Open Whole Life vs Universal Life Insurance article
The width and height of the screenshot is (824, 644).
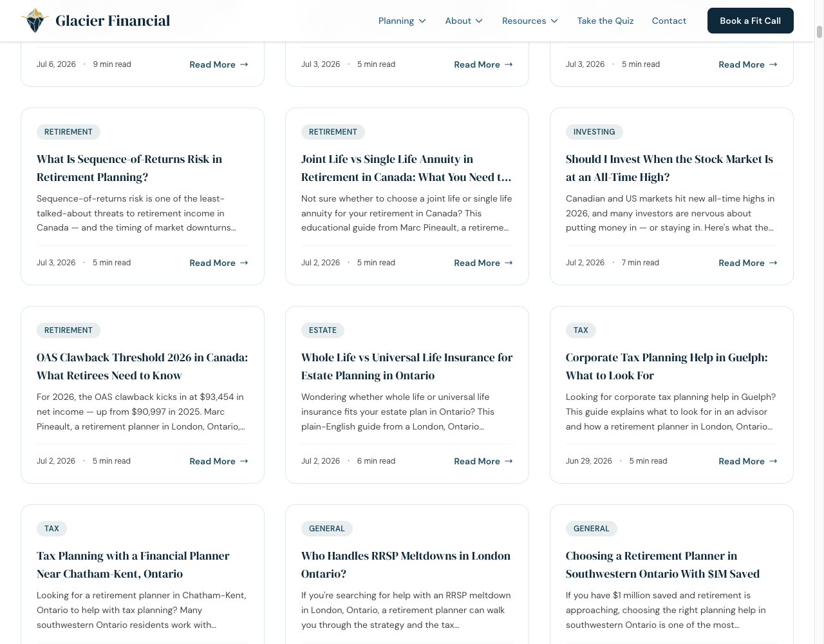click(x=407, y=366)
